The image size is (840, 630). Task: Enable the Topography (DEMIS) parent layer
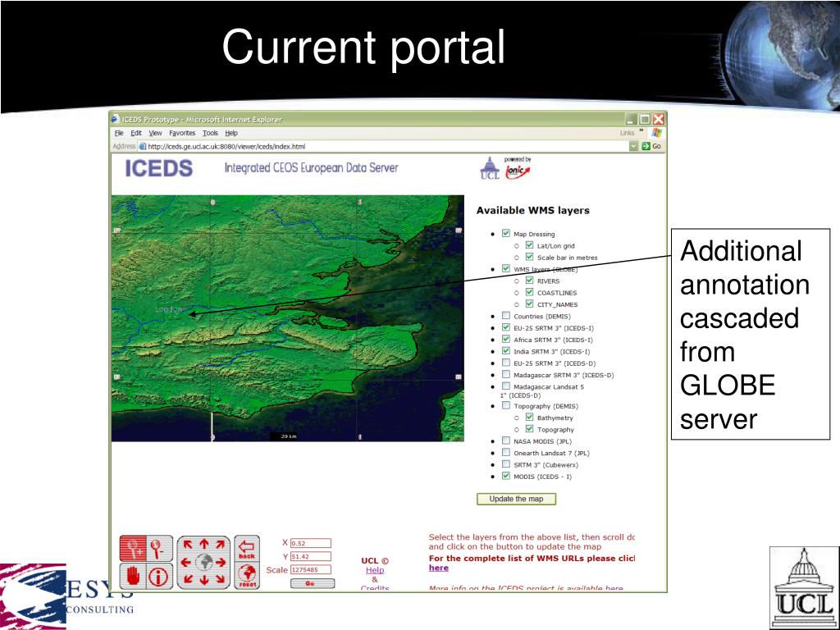click(505, 406)
